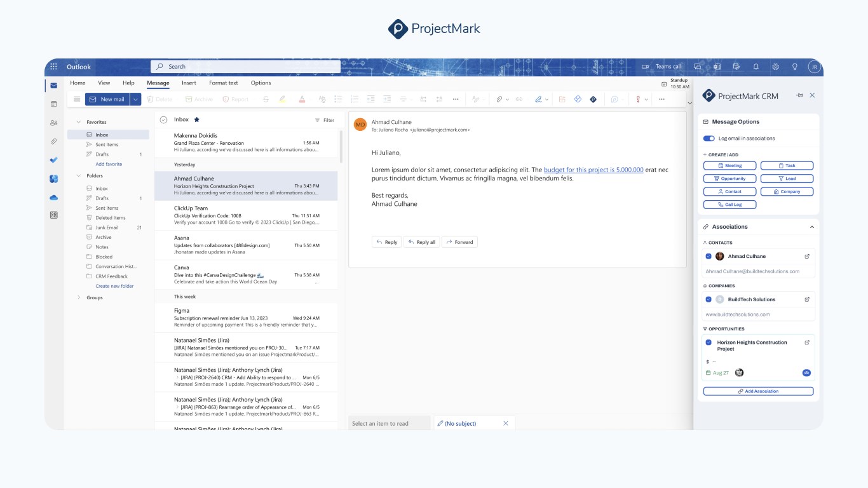This screenshot has width=868, height=488.
Task: Click the JR account avatar
Action: (814, 67)
